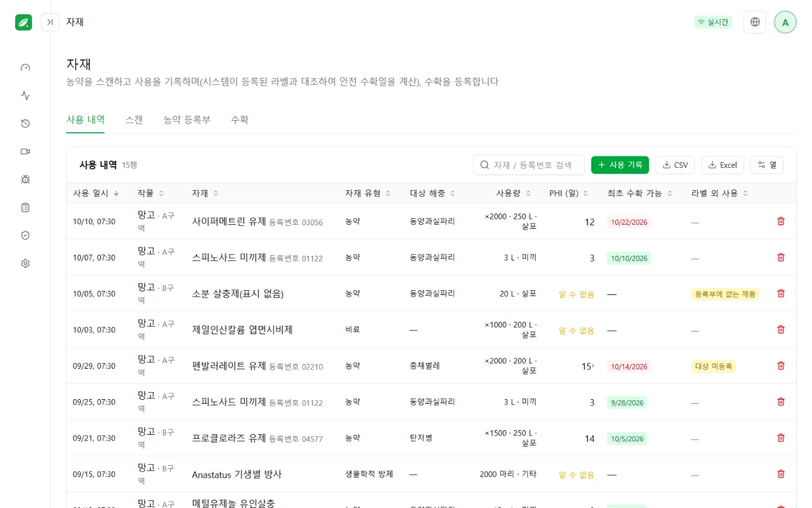Delete the 펜발러레이트 유제 row

[780, 366]
